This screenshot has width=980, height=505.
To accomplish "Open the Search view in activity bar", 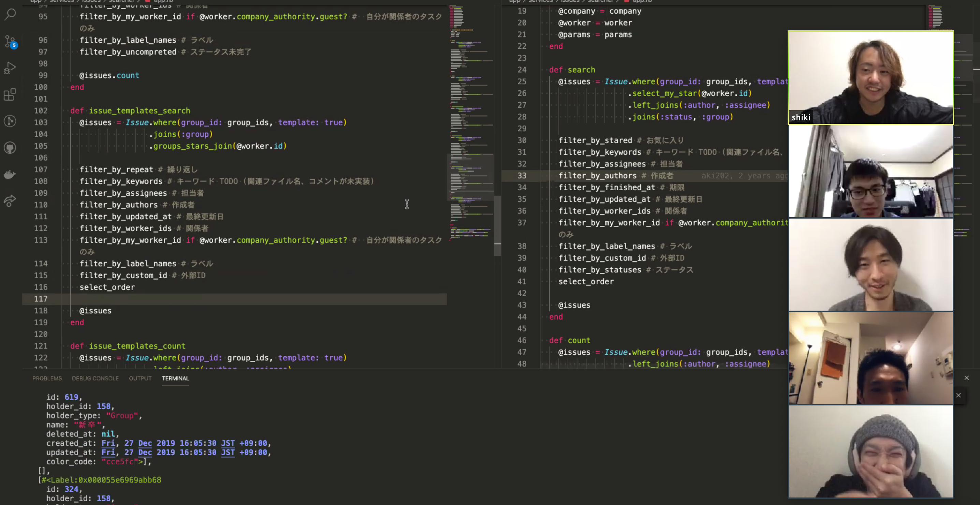I will coord(10,14).
